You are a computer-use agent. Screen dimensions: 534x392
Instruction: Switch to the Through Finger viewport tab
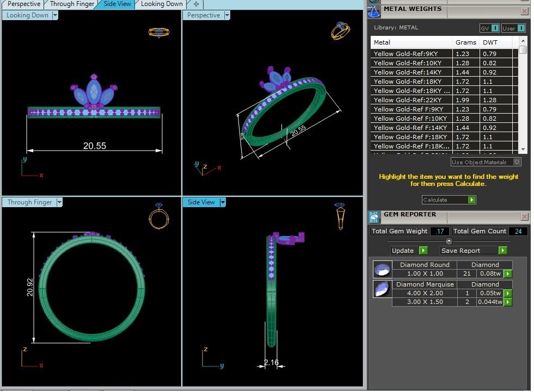pyautogui.click(x=72, y=4)
